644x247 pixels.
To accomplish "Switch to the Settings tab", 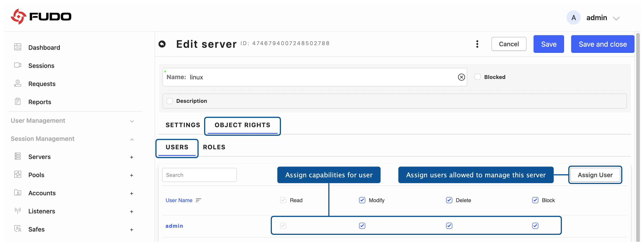I will tap(183, 125).
